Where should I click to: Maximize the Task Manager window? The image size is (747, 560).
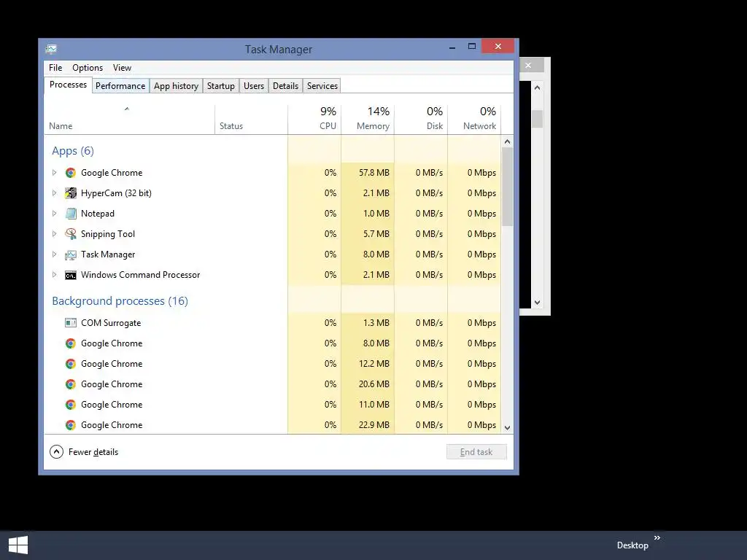pyautogui.click(x=472, y=46)
